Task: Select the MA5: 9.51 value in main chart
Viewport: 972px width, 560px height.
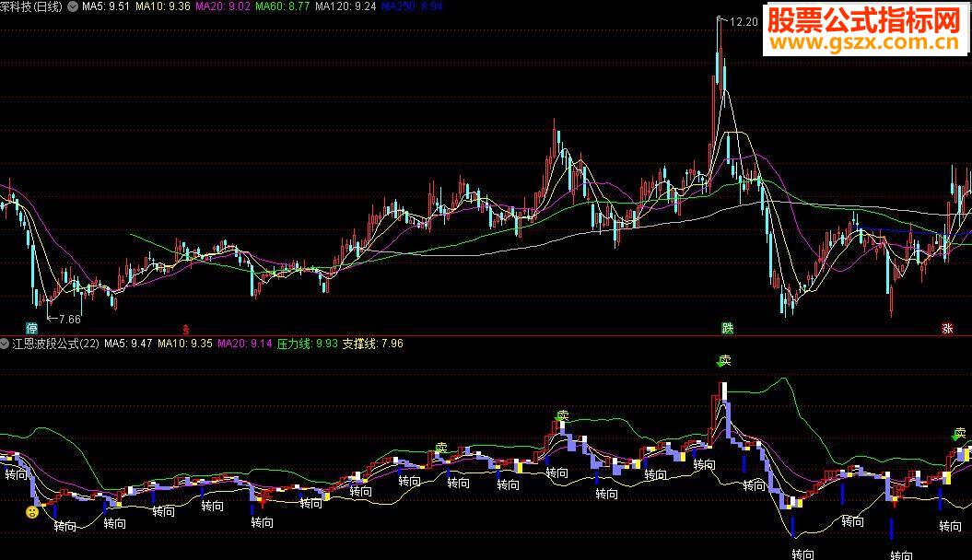Action: pyautogui.click(x=106, y=6)
